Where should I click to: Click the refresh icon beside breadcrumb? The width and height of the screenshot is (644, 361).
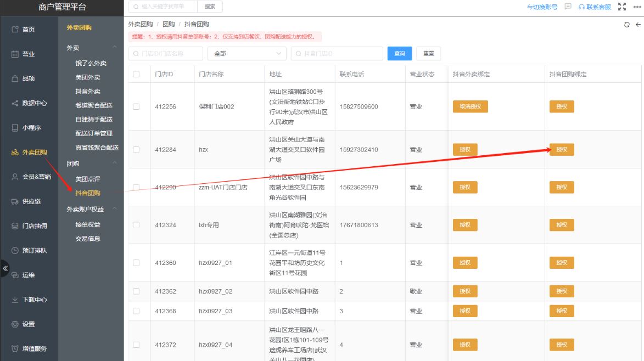(627, 25)
